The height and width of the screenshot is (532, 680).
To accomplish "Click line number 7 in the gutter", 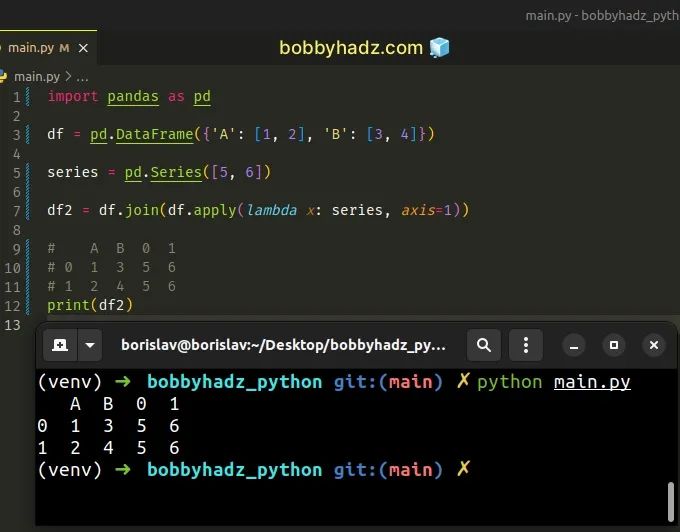I will click(16, 211).
